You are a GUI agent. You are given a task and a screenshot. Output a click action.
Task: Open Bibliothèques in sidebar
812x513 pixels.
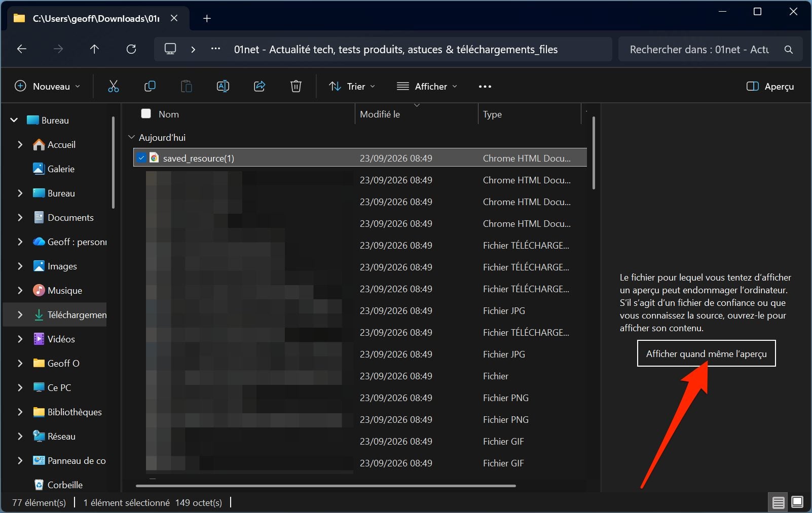(x=67, y=412)
